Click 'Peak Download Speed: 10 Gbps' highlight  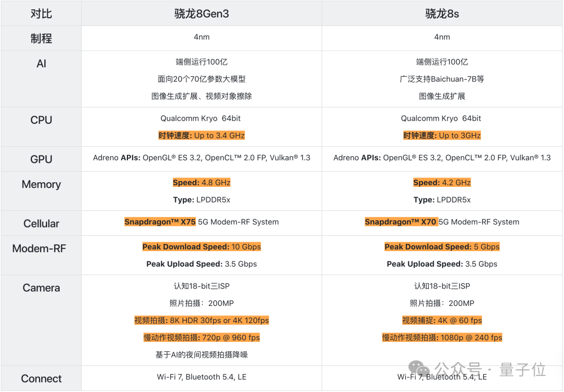tap(202, 247)
